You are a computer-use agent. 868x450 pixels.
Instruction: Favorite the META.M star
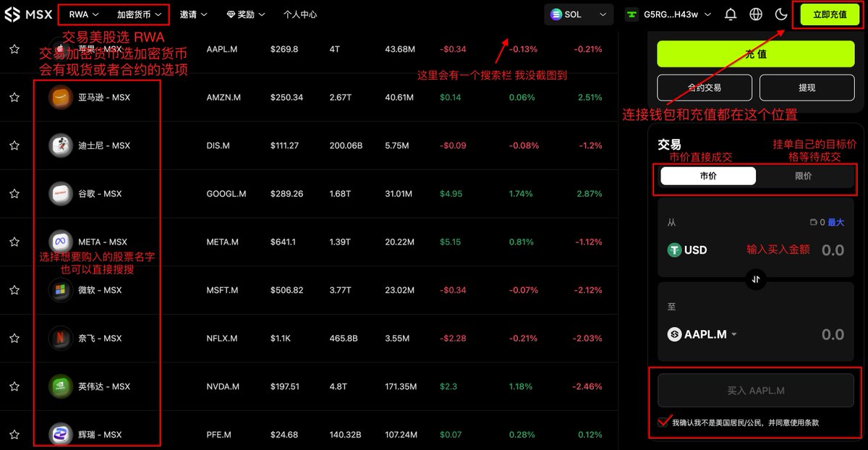coord(14,242)
